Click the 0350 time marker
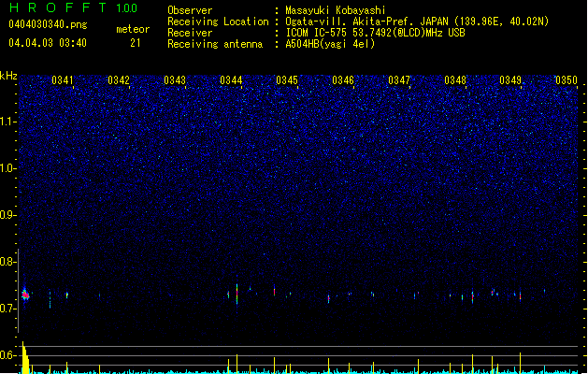Viewport: 588px width, 374px height. pyautogui.click(x=566, y=80)
